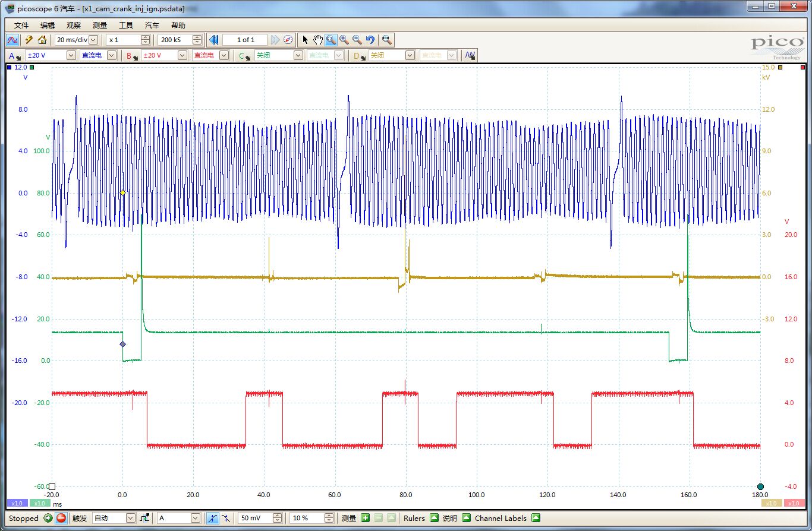Open advanced trigger settings icon

[x=145, y=518]
